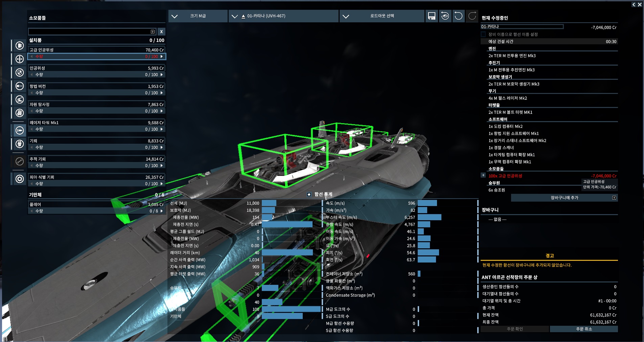The height and width of the screenshot is (342, 644).
Task: Increase 고급 인공위성 quantity with right arrow
Action: click(162, 56)
